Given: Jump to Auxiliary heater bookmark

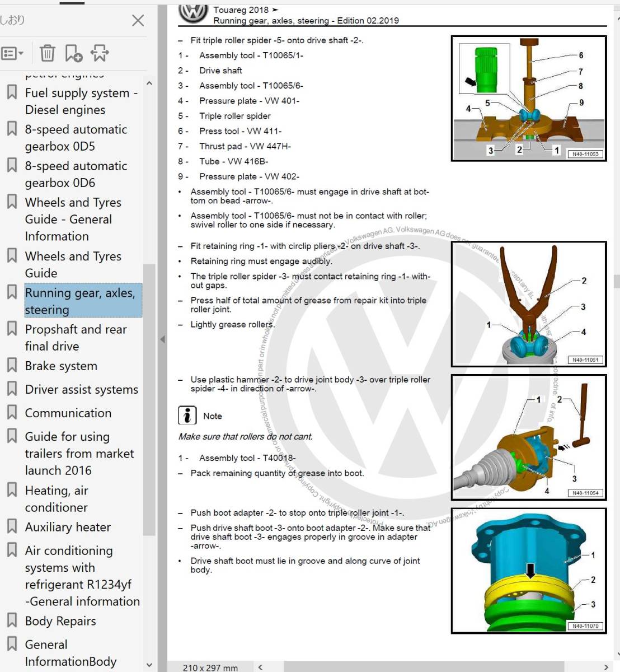Looking at the screenshot, I should [68, 527].
